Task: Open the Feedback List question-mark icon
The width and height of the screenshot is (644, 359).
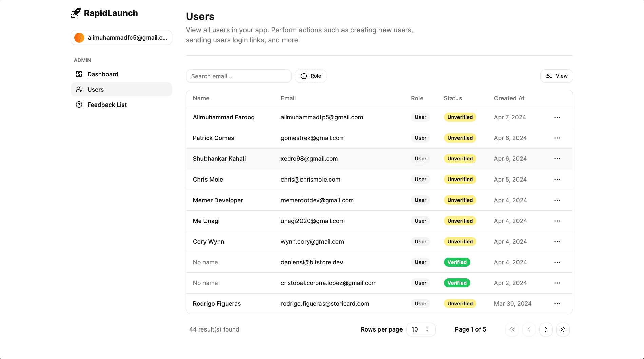Action: pos(79,105)
